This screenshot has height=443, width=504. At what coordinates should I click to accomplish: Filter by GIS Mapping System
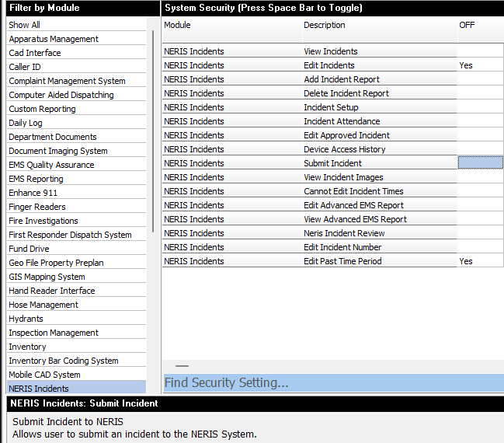(x=77, y=277)
